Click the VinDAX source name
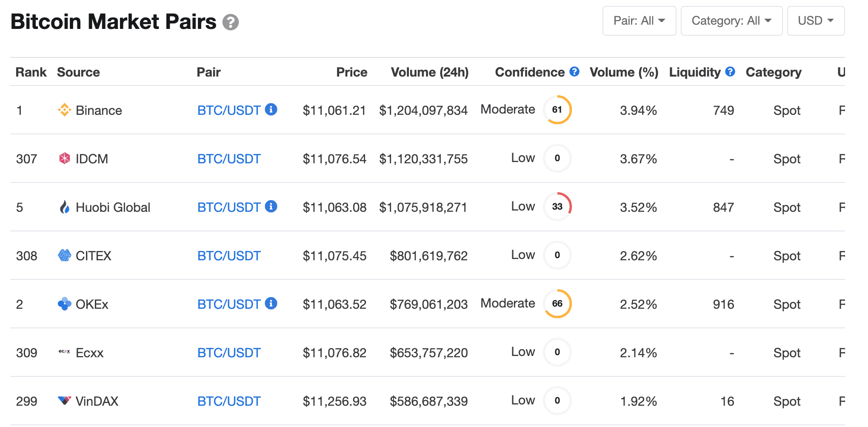The height and width of the screenshot is (427, 868). (x=97, y=401)
